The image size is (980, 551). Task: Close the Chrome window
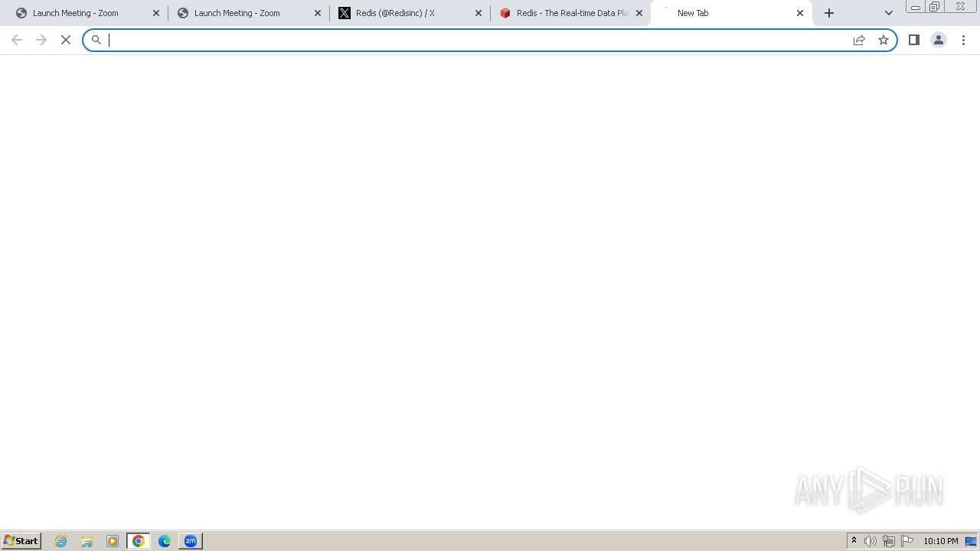(x=960, y=7)
